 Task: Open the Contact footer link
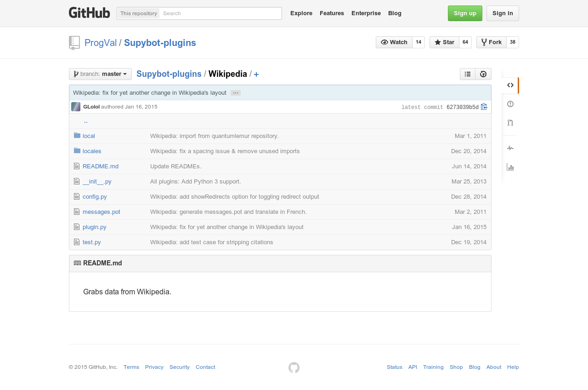tap(205, 367)
